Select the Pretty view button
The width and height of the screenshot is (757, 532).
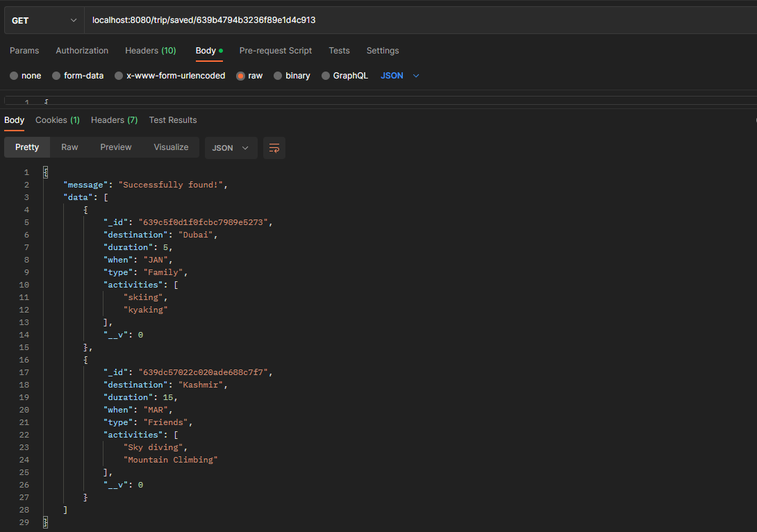tap(27, 147)
